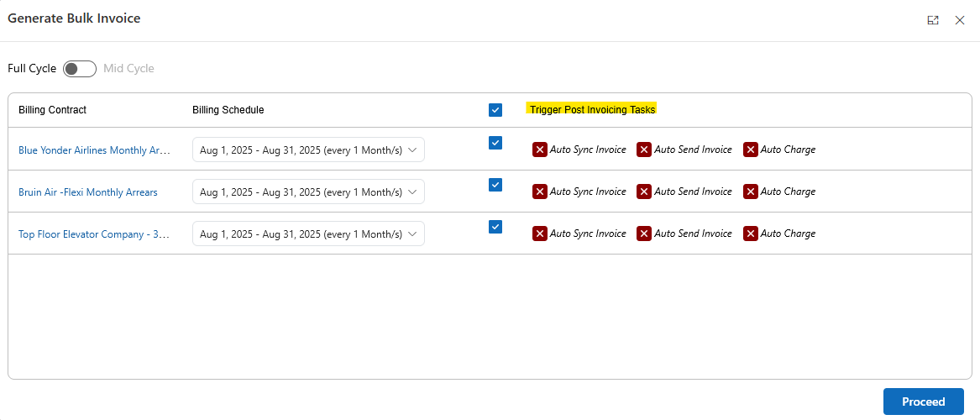Click Auto Send Invoice X icon for Blue Yonder

point(644,150)
